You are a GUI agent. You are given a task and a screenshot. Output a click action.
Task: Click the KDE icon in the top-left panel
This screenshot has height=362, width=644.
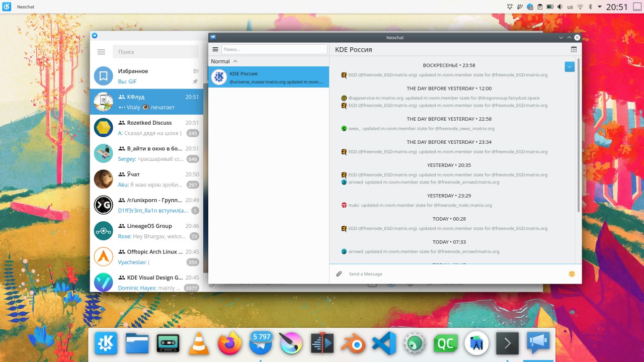click(x=7, y=7)
